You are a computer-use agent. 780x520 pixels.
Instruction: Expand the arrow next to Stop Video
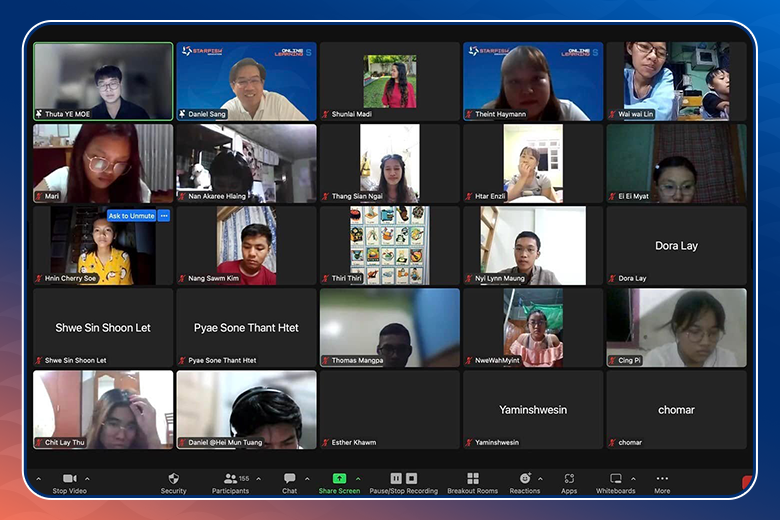[x=88, y=479]
